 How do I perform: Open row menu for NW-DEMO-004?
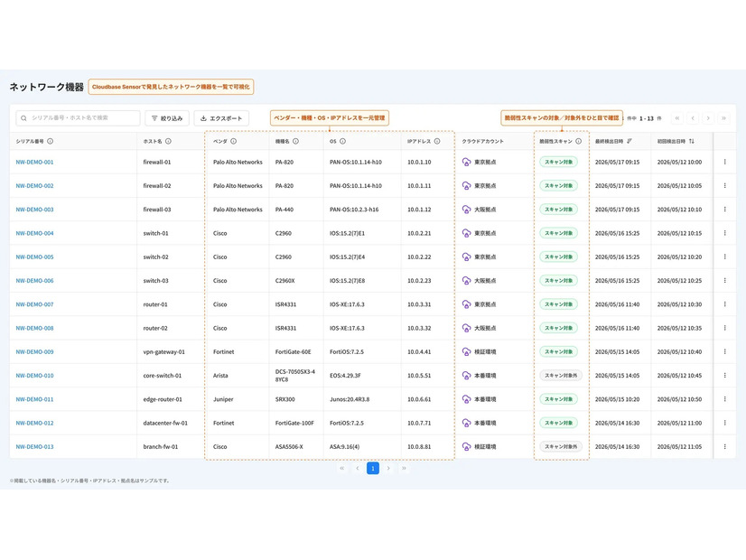point(724,233)
